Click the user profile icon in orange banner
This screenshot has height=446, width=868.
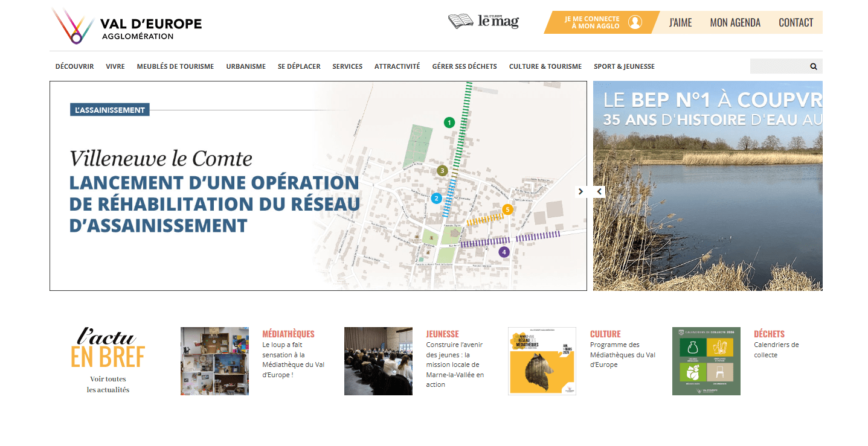(x=635, y=22)
